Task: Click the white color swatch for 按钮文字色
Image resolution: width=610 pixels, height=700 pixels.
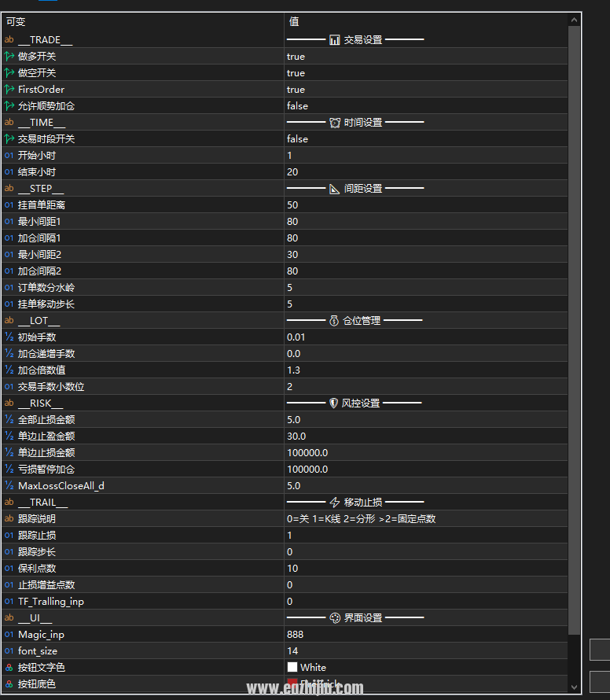Action: click(292, 667)
